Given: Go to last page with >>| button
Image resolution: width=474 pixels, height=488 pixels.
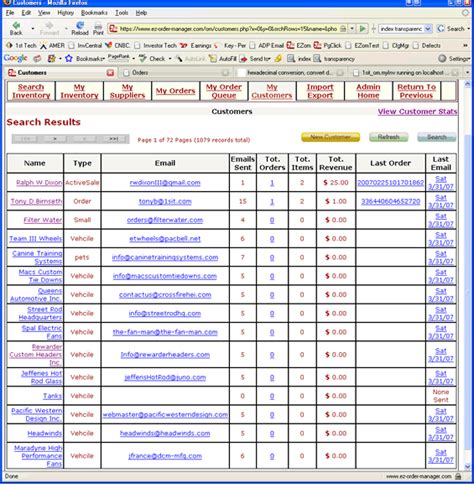Looking at the screenshot, I should (114, 139).
